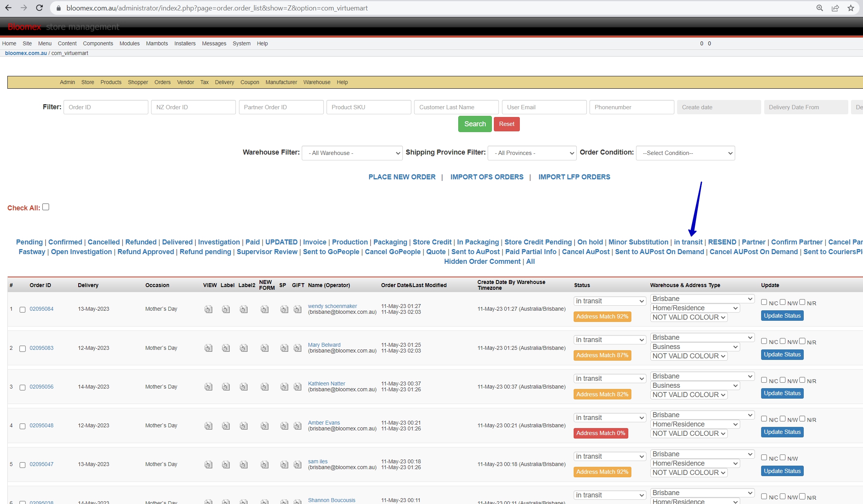Click GIFT icon for order 02095047

tap(297, 464)
